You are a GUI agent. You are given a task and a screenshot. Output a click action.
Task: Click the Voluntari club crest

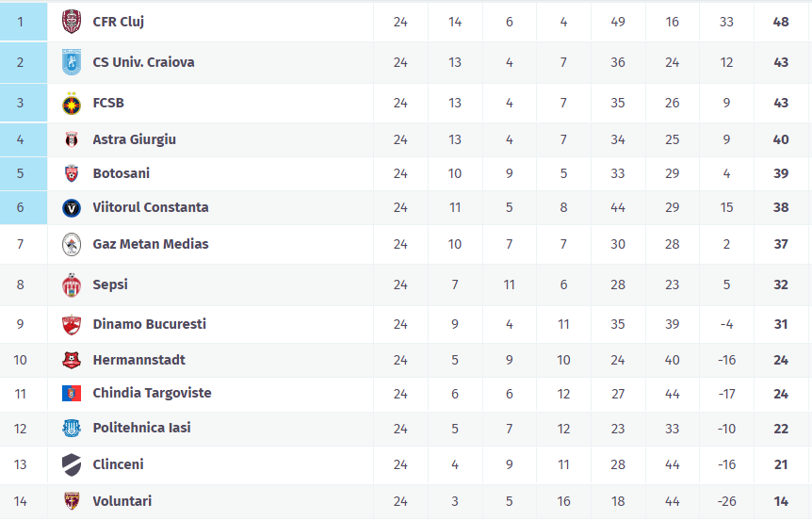72,501
